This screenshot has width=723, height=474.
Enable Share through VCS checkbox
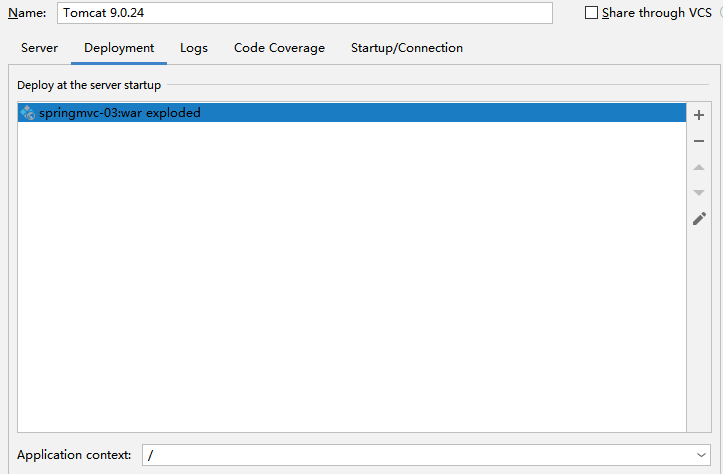click(591, 12)
